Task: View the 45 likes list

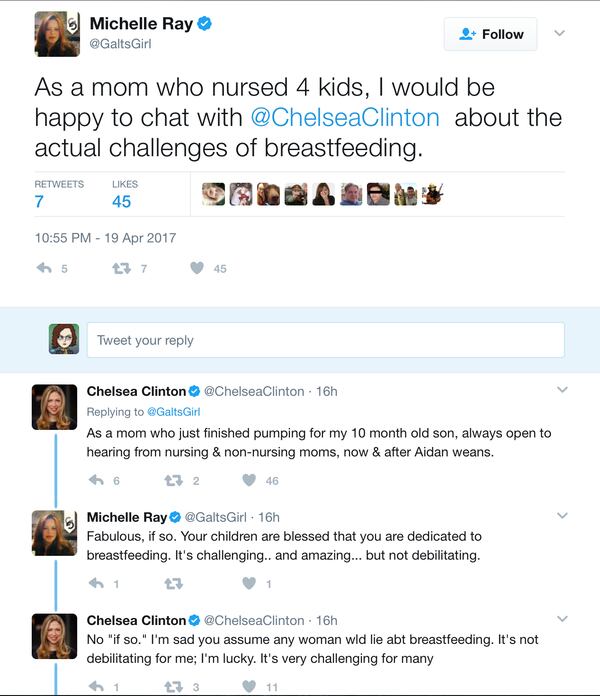Action: pos(122,202)
